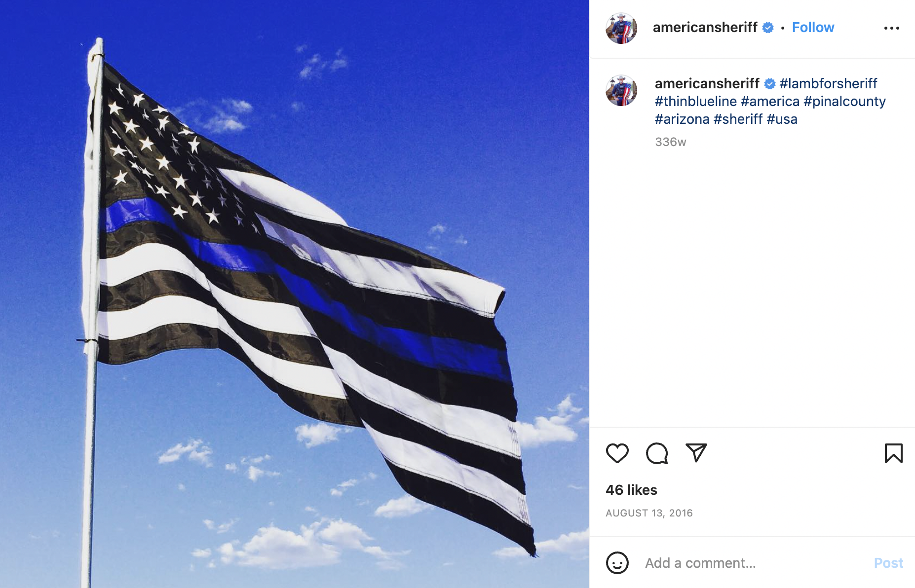Follow the americansheriff account

813,27
